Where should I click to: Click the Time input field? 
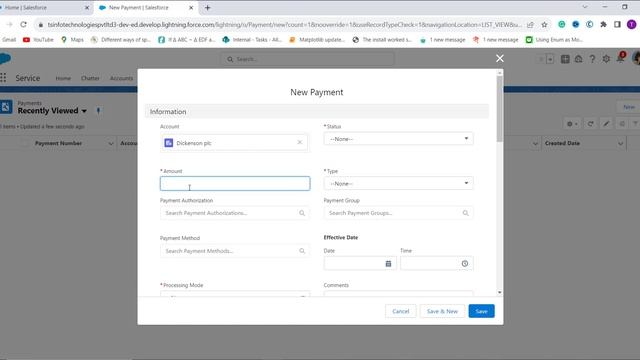(436, 264)
